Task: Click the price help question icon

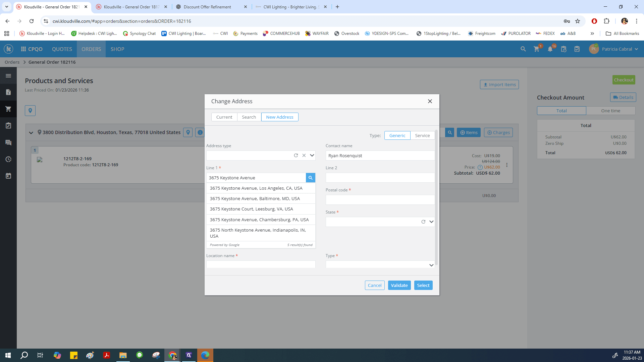Action: coord(480,167)
